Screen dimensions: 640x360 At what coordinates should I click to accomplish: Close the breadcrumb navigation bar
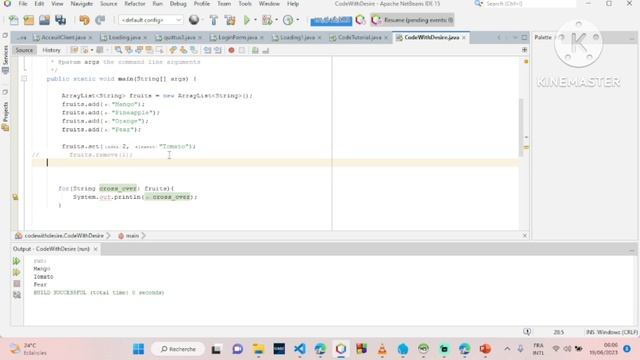pos(524,236)
